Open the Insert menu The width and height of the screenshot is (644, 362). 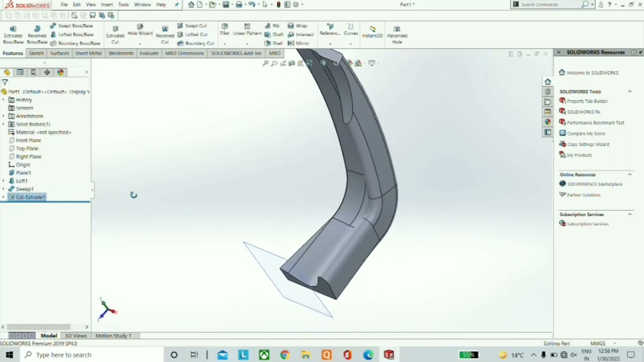(107, 5)
